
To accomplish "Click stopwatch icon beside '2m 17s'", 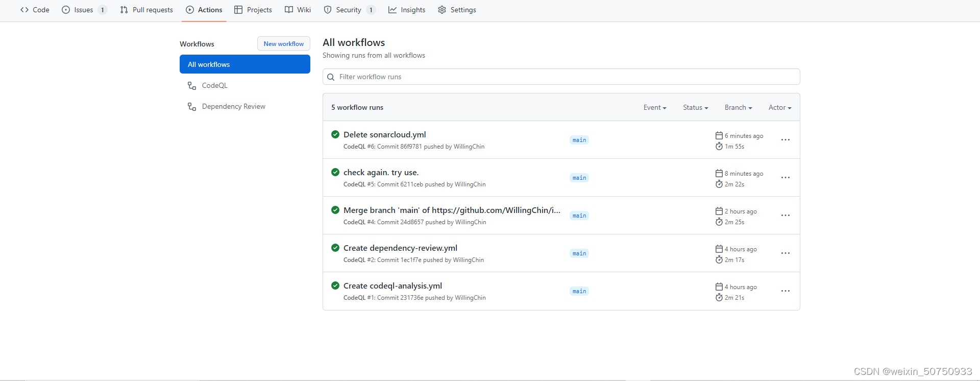I will pyautogui.click(x=719, y=259).
